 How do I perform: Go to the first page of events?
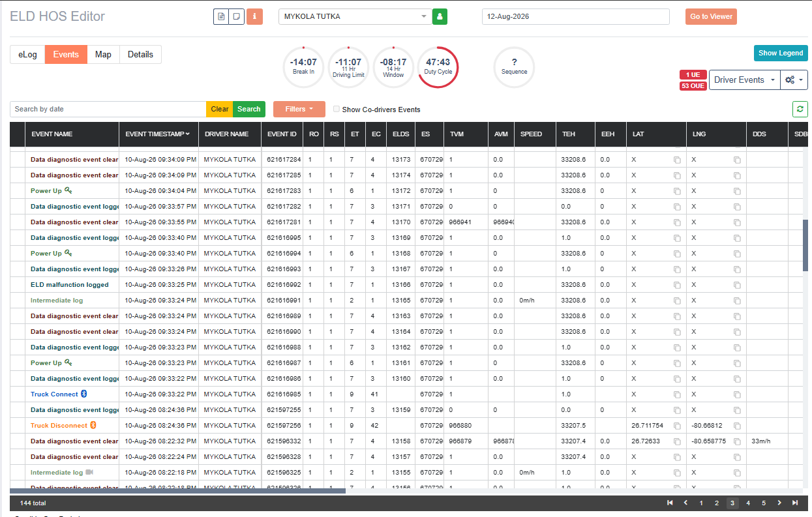670,503
